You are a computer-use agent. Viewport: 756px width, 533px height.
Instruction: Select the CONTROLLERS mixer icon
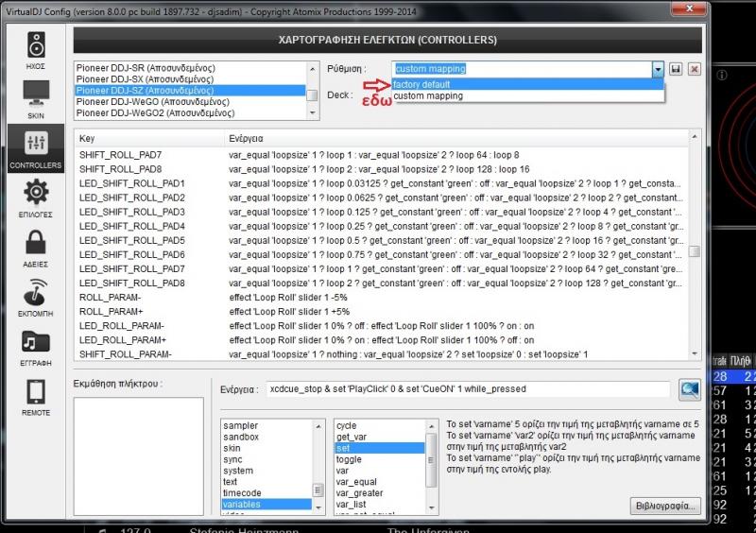tap(36, 148)
